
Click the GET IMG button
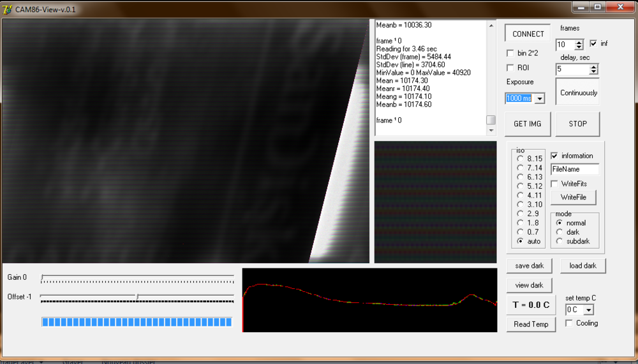(528, 124)
